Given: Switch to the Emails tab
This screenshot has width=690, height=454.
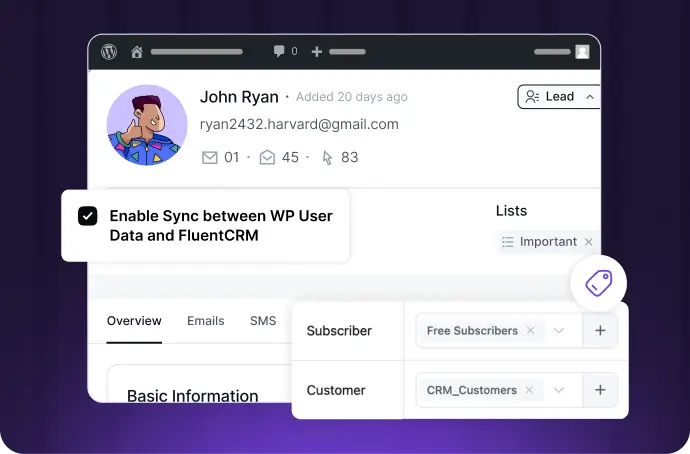Looking at the screenshot, I should click(x=206, y=321).
